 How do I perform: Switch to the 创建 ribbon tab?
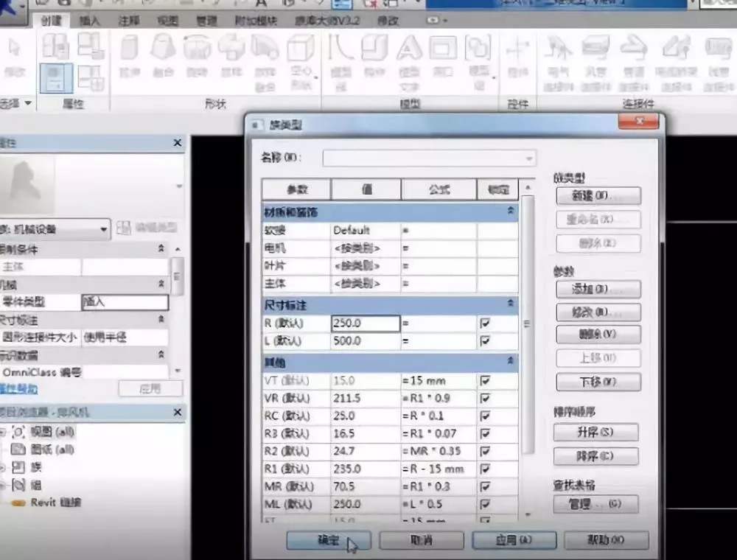pos(52,21)
